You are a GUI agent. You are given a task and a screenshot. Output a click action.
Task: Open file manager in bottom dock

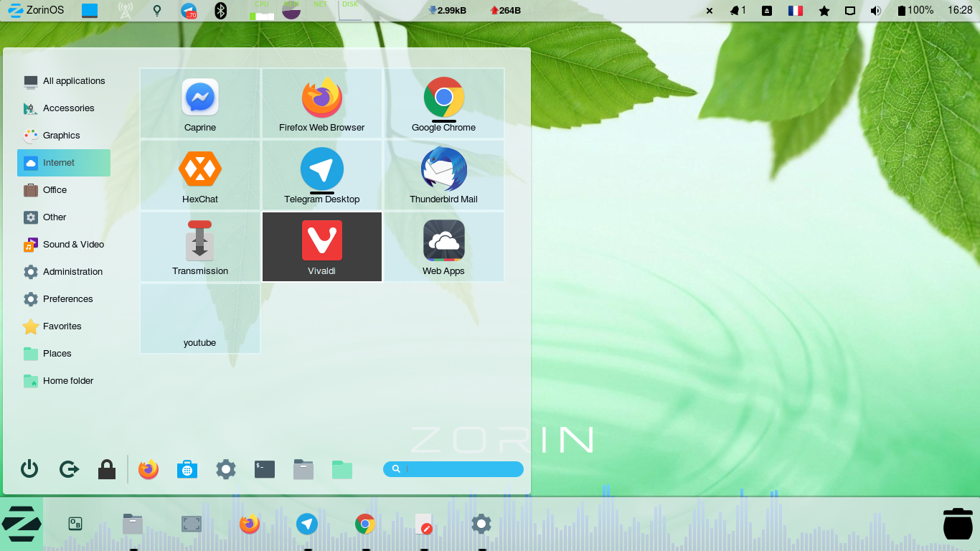click(133, 524)
